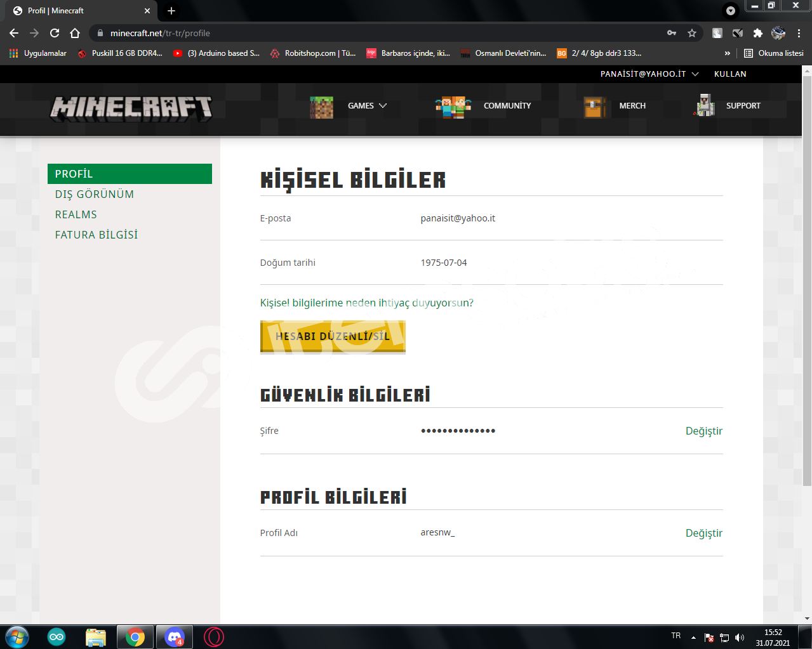Open Robitshop.com bookmark
Viewport: 812px width, 649px height.
pos(313,53)
